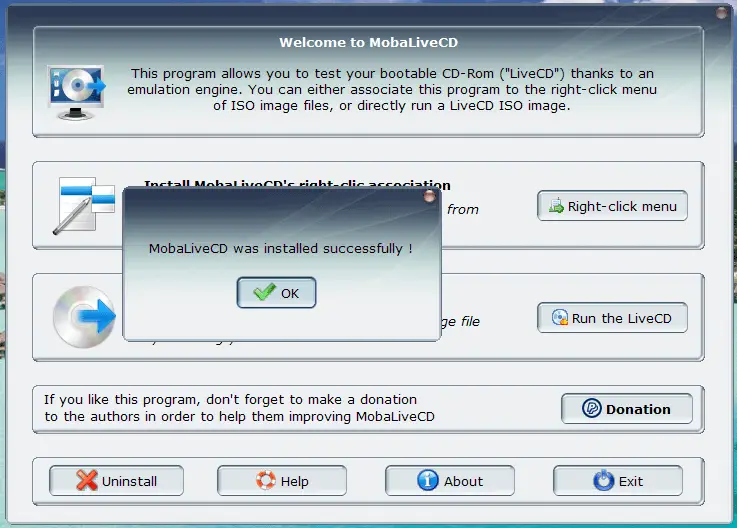Exit the MobaLiveCD program

coord(618,481)
